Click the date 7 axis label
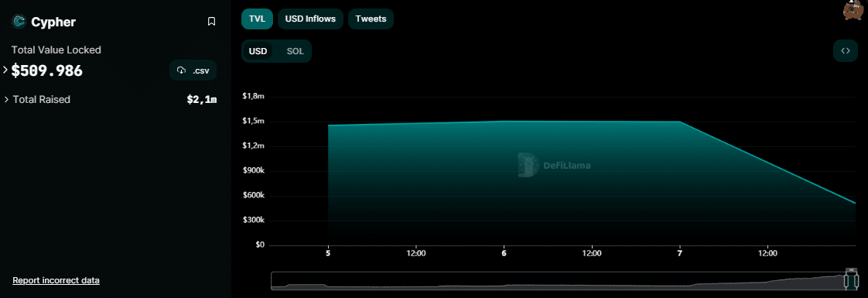 pos(680,253)
